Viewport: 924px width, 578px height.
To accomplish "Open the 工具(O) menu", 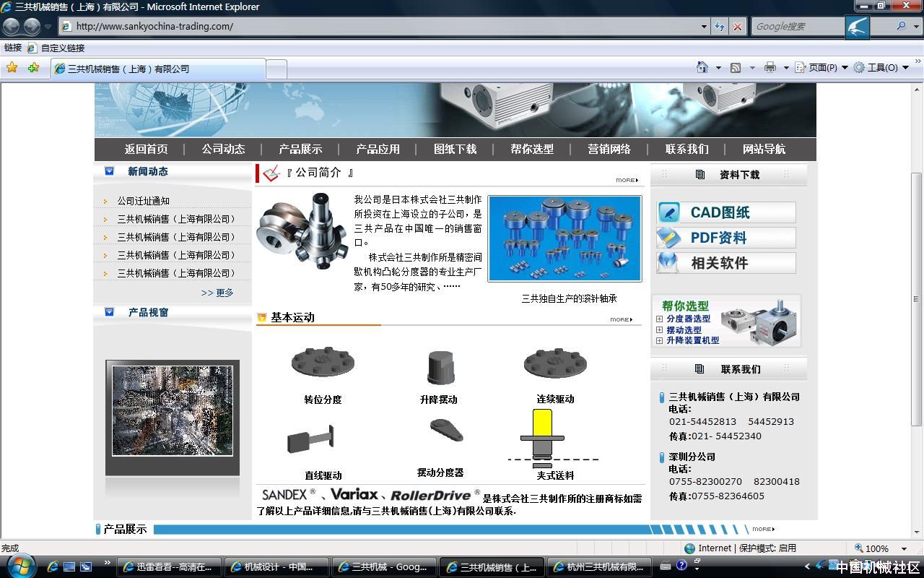I will tap(880, 68).
